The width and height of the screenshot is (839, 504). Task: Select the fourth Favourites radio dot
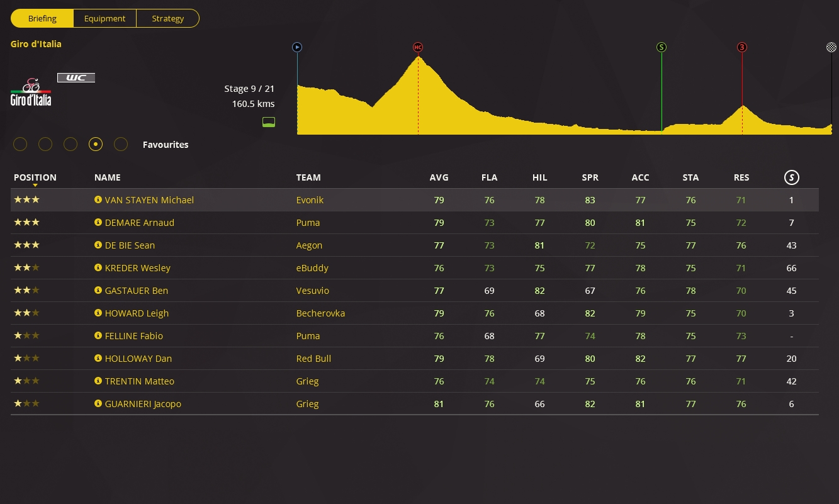click(x=96, y=144)
